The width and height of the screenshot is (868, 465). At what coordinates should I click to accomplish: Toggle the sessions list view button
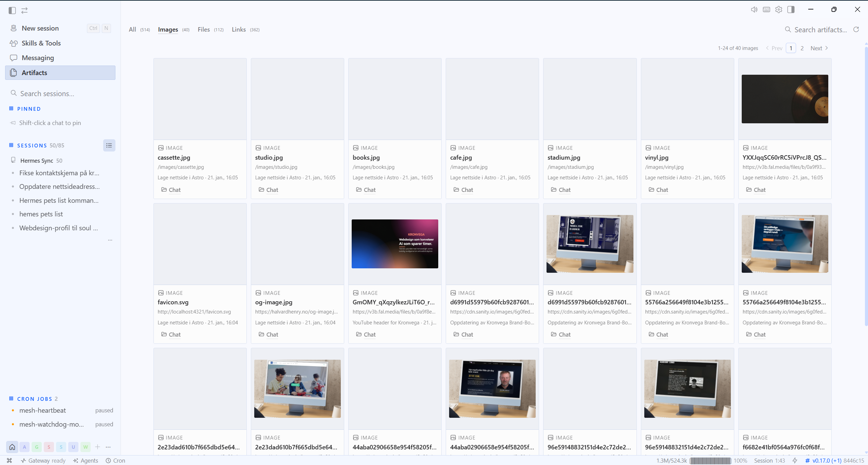coord(109,145)
